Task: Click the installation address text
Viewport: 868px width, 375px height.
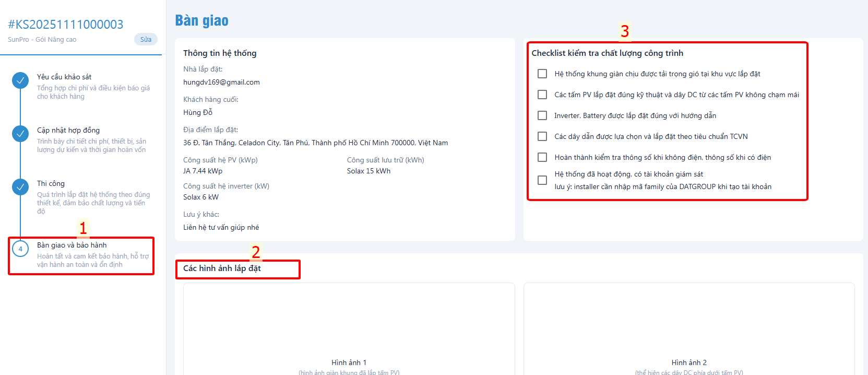Action: click(x=315, y=143)
